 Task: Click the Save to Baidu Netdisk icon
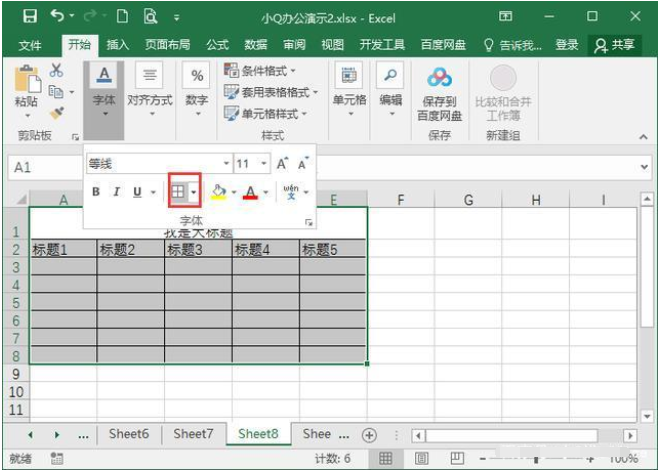(x=439, y=80)
